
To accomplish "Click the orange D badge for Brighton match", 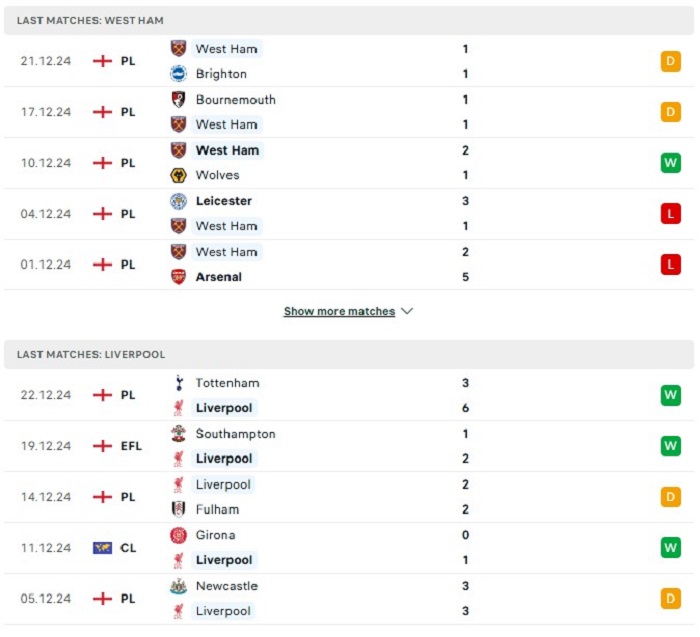I will pos(670,61).
